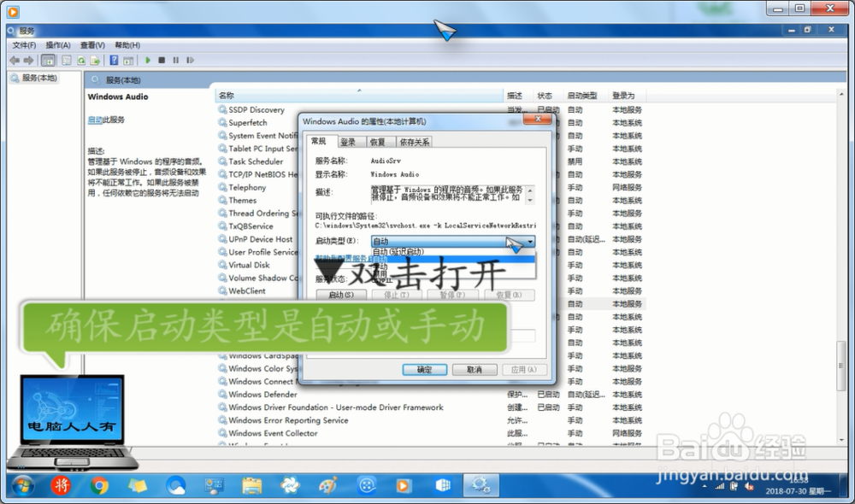Image resolution: width=855 pixels, height=504 pixels.
Task: Open the red 将 chess app taskbar icon
Action: [x=61, y=485]
